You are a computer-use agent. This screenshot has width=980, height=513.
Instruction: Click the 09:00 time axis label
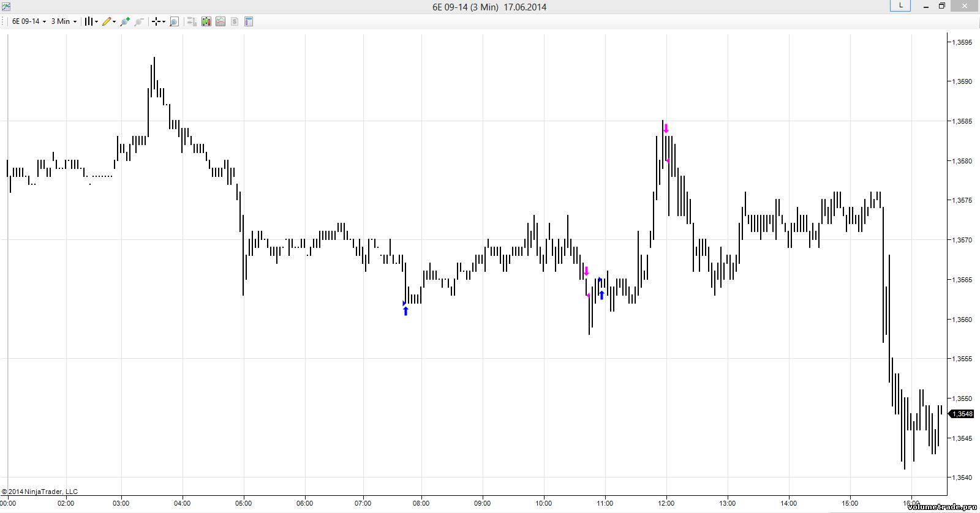(x=482, y=503)
